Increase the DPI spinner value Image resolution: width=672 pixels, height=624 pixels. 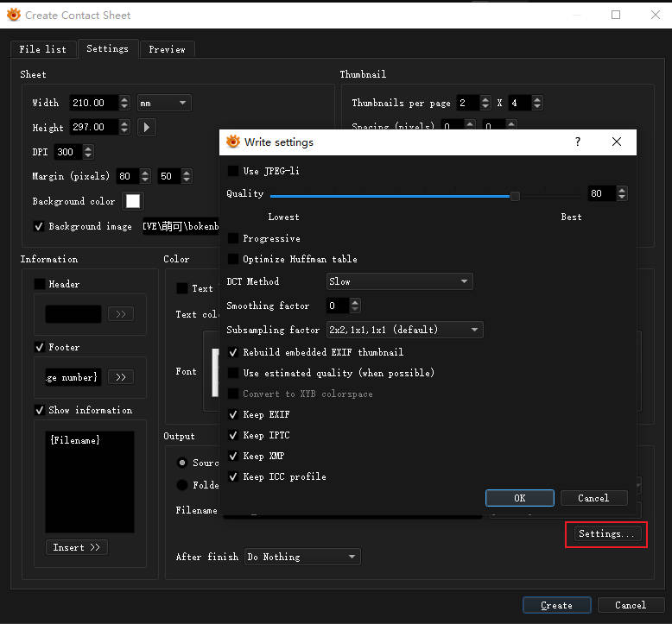tap(88, 148)
